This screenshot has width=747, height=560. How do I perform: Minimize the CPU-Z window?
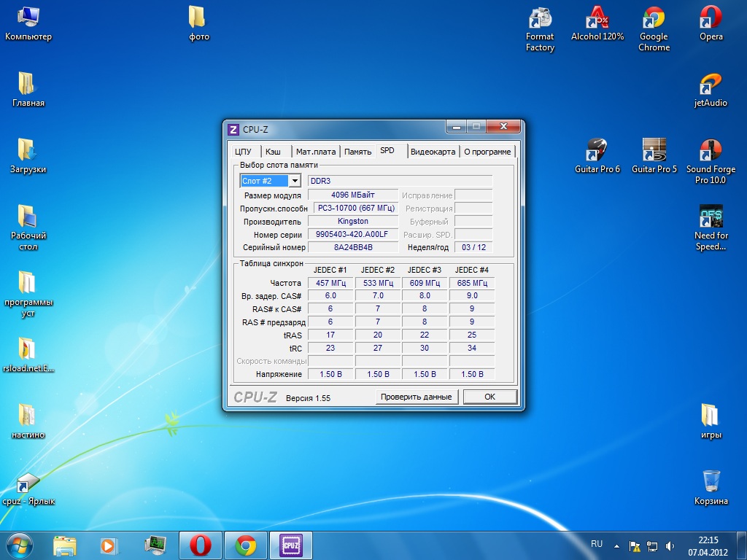[457, 127]
